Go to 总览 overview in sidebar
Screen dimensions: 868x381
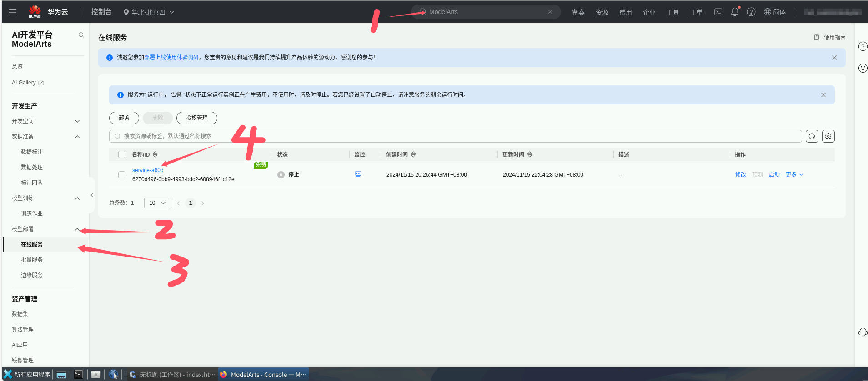click(x=17, y=67)
